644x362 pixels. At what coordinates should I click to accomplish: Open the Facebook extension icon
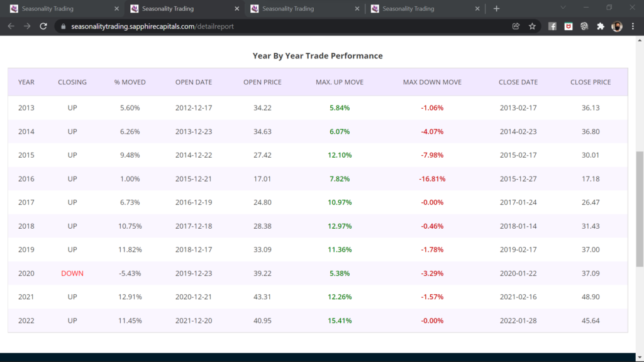tap(552, 26)
